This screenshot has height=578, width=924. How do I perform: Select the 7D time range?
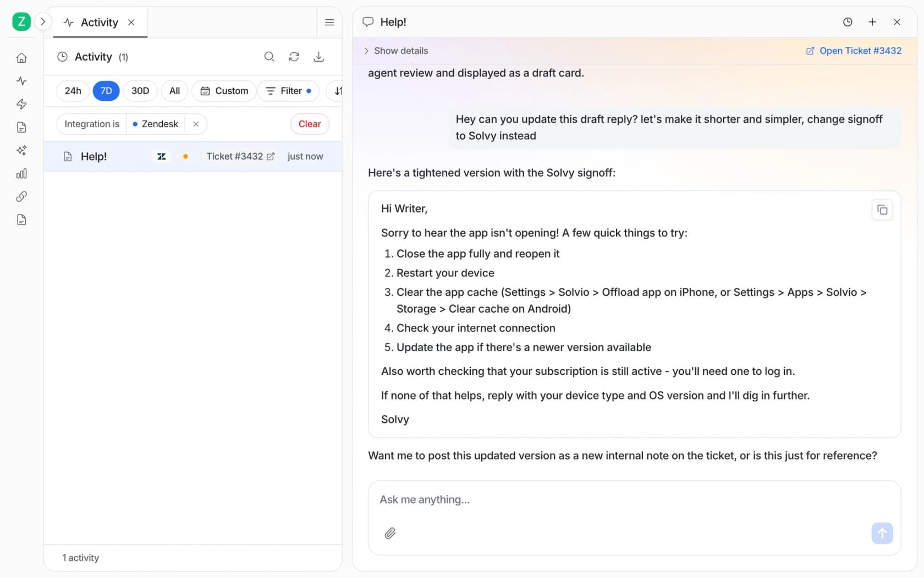click(x=106, y=91)
